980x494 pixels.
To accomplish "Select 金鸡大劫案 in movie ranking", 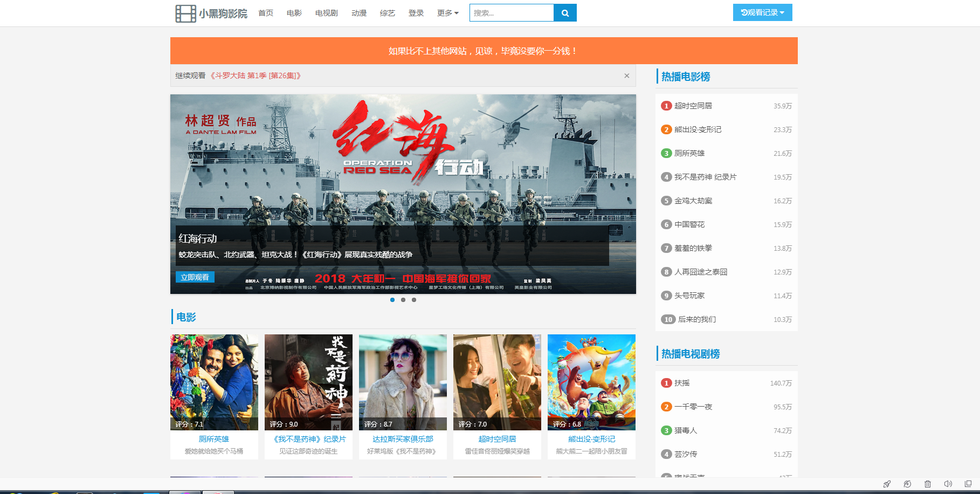I will (x=693, y=201).
